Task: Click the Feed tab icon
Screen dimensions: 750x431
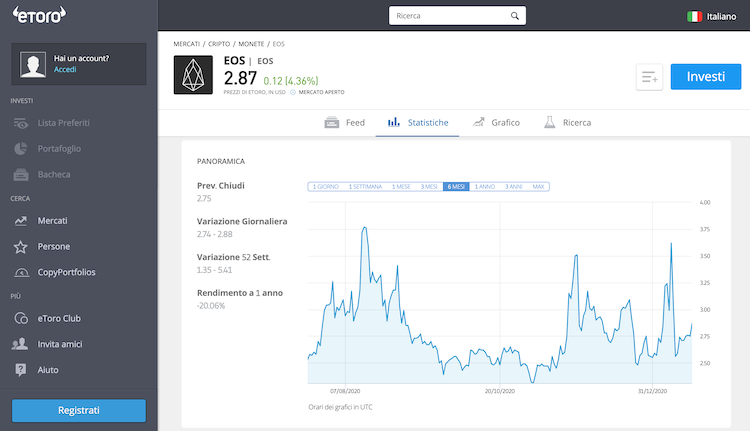Action: coord(331,122)
